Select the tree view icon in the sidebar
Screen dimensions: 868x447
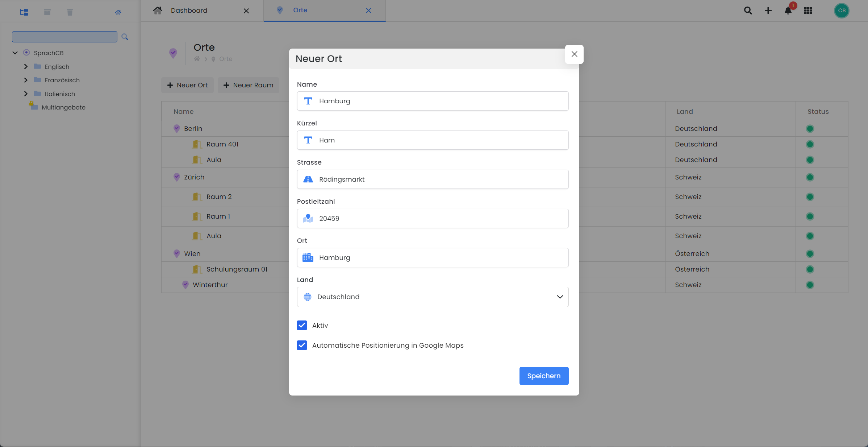point(24,12)
